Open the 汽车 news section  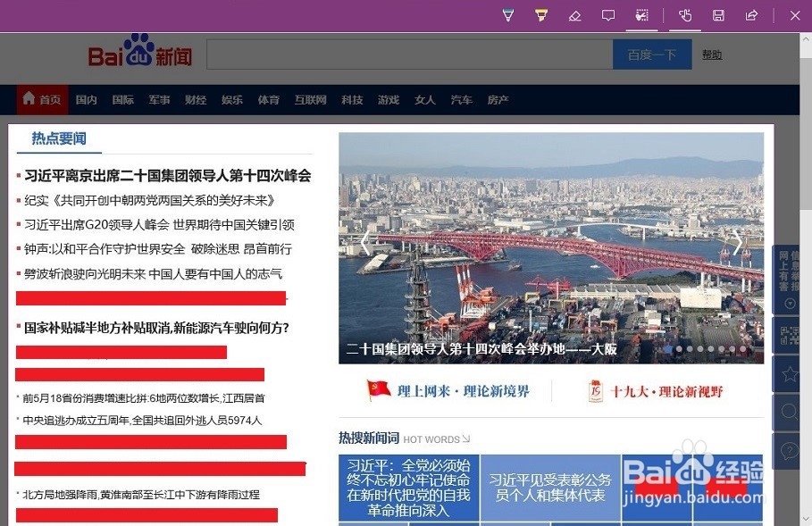pyautogui.click(x=461, y=99)
